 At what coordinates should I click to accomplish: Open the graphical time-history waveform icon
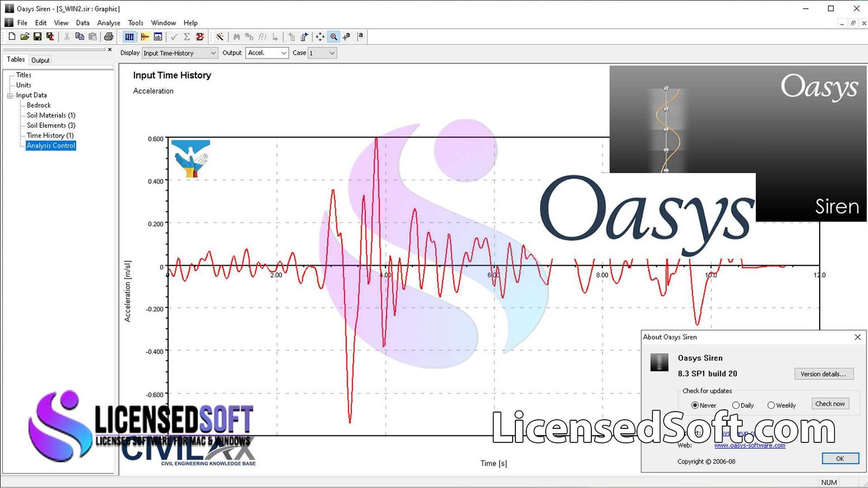click(145, 36)
